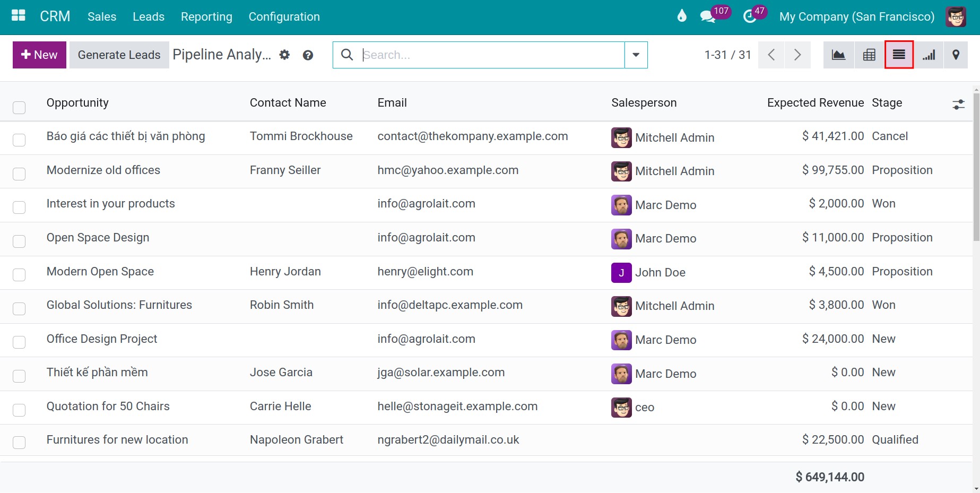Open the Thiết kế phần mềm opportunity
Viewport: 980px width, 493px height.
click(x=97, y=372)
